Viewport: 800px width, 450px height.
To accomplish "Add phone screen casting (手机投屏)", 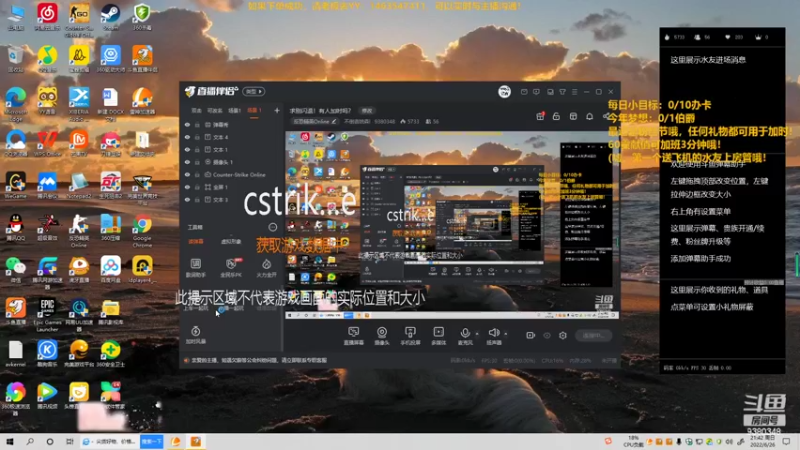I will tap(410, 336).
